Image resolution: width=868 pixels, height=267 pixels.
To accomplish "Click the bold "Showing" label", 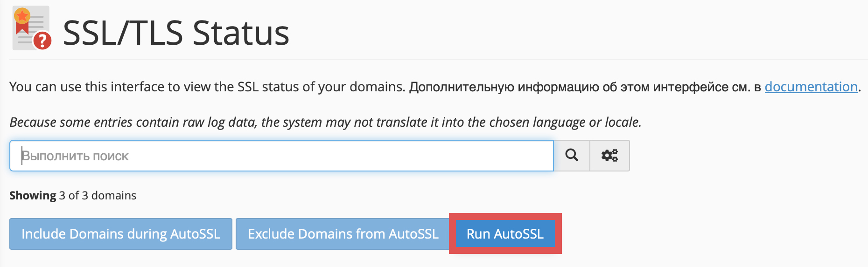I will [x=33, y=196].
